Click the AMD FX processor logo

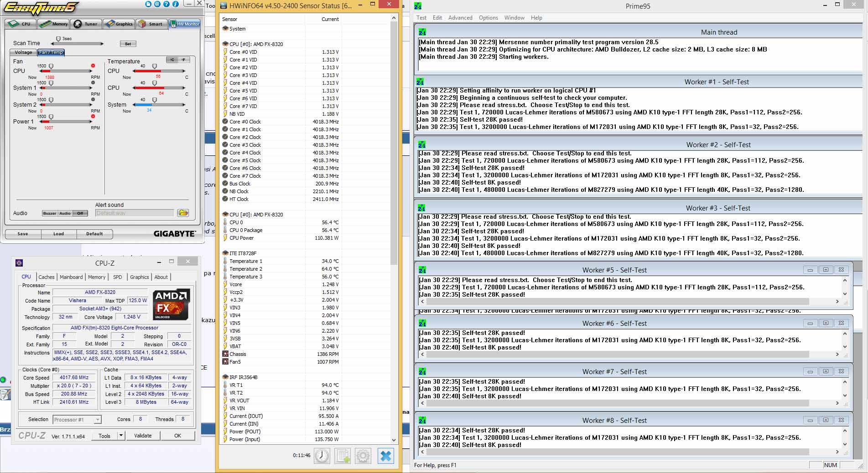tap(171, 304)
